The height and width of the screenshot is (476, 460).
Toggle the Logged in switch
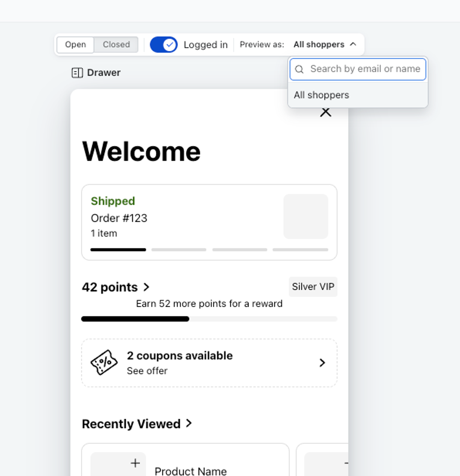(164, 45)
